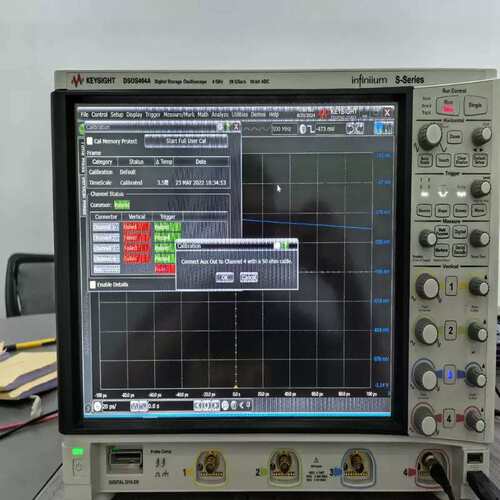Open the Utilities menu
Image resolution: width=500 pixels, height=500 pixels.
coord(240,115)
